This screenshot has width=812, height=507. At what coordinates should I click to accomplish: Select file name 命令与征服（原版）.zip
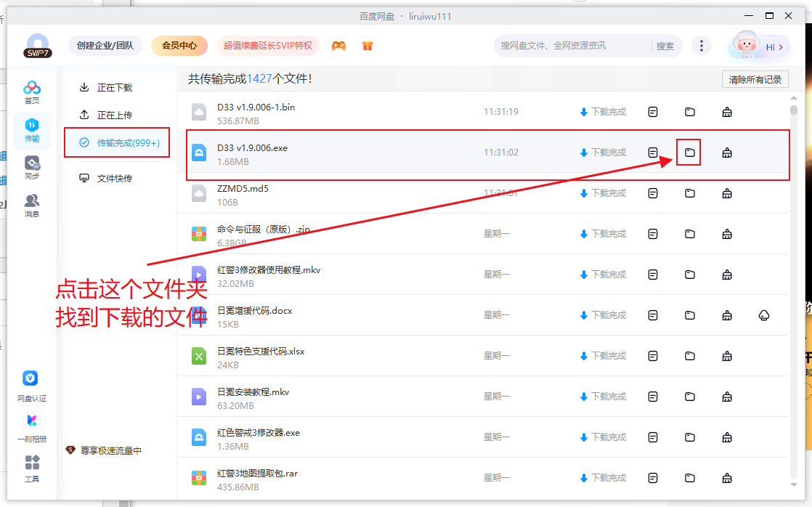tap(264, 229)
